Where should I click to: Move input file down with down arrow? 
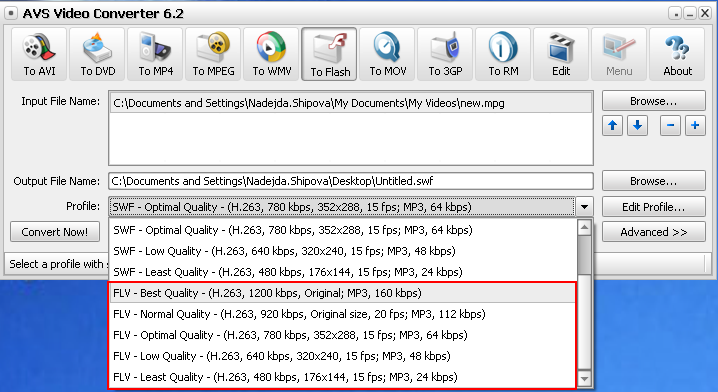point(637,125)
